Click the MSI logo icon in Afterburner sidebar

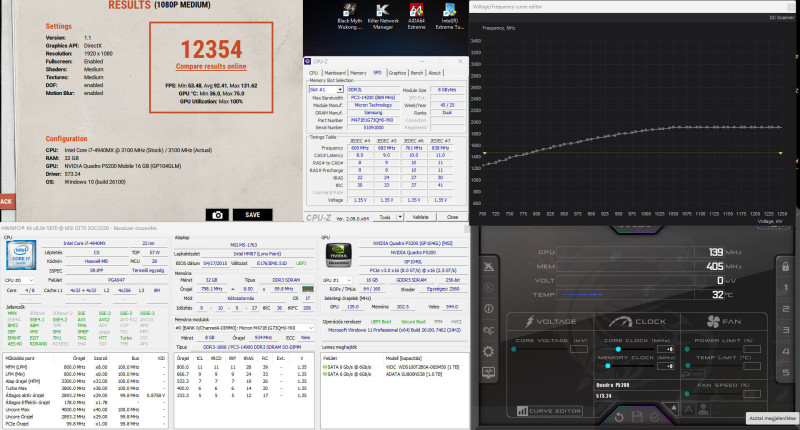pyautogui.click(x=488, y=266)
